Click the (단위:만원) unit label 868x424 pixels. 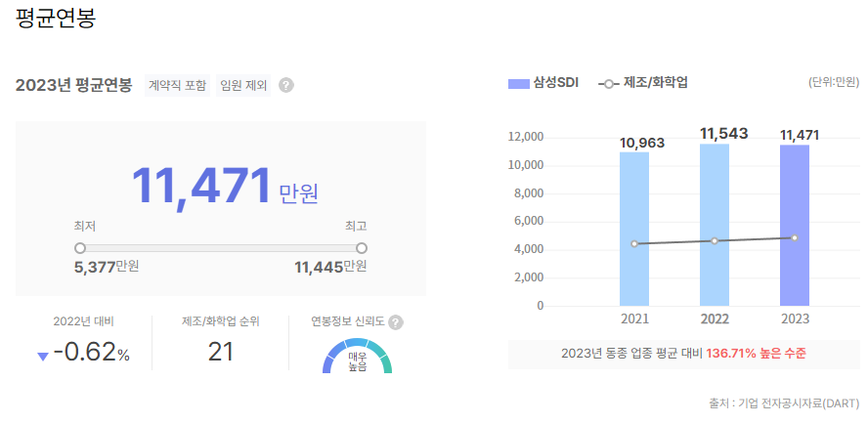(834, 83)
